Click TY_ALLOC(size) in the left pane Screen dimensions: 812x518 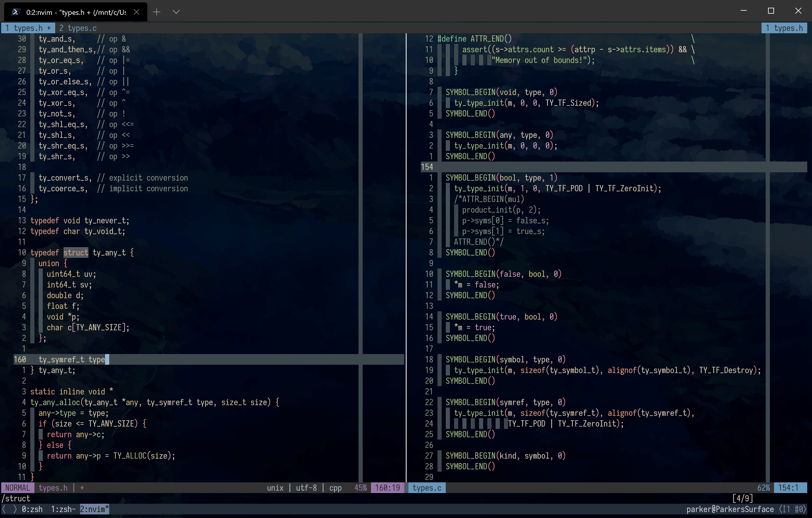142,456
